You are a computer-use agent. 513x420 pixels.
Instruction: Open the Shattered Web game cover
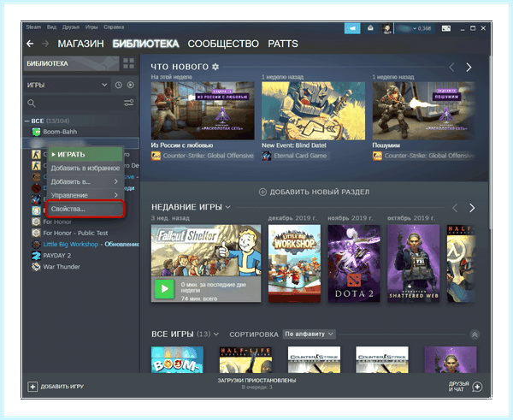[413, 263]
